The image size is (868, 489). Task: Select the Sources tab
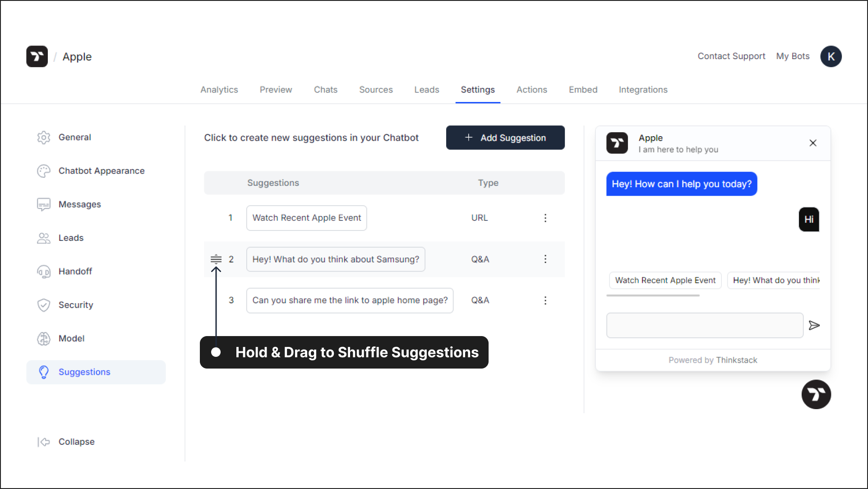tap(375, 89)
